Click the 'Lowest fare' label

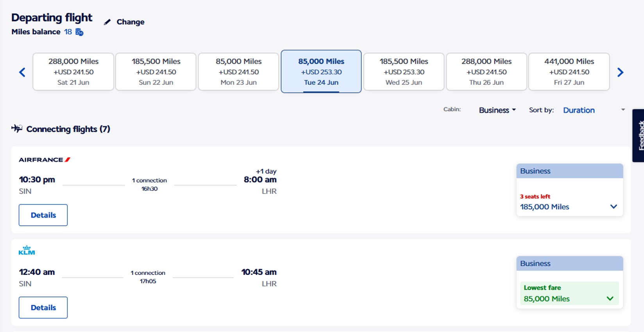point(542,287)
